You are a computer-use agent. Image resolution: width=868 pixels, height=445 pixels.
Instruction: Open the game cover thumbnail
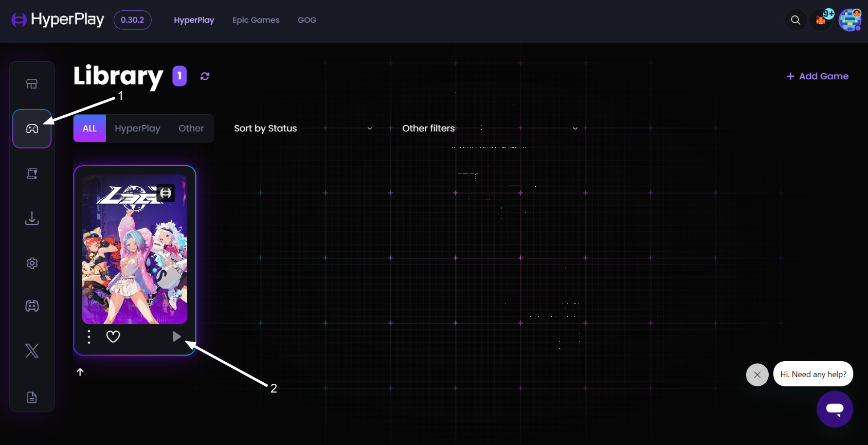tap(135, 250)
